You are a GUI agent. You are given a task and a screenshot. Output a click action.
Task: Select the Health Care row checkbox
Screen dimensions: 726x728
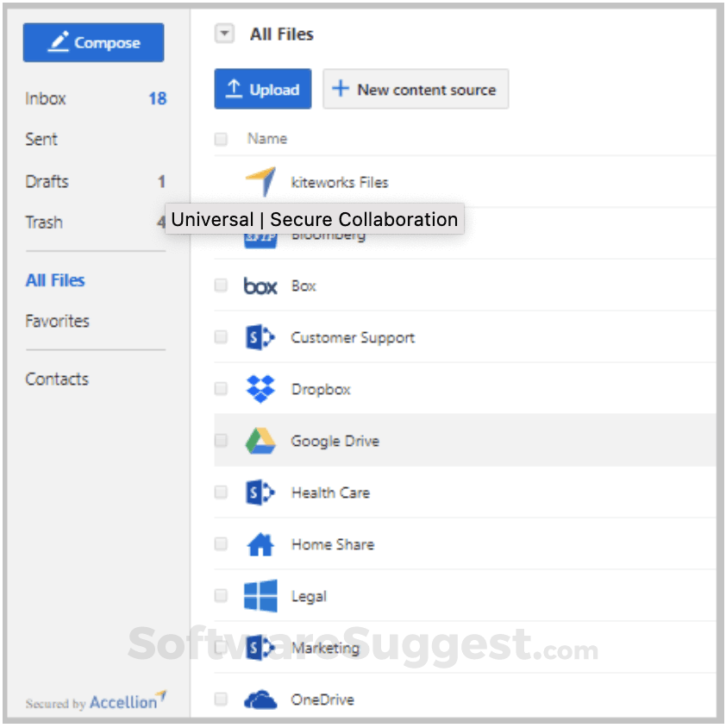pyautogui.click(x=221, y=493)
